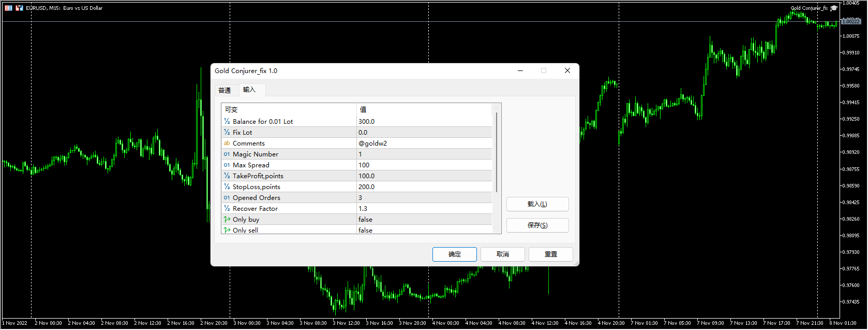Viewport: 868px width, 330px height.
Task: Click the 载入(L) load button
Action: pos(537,204)
